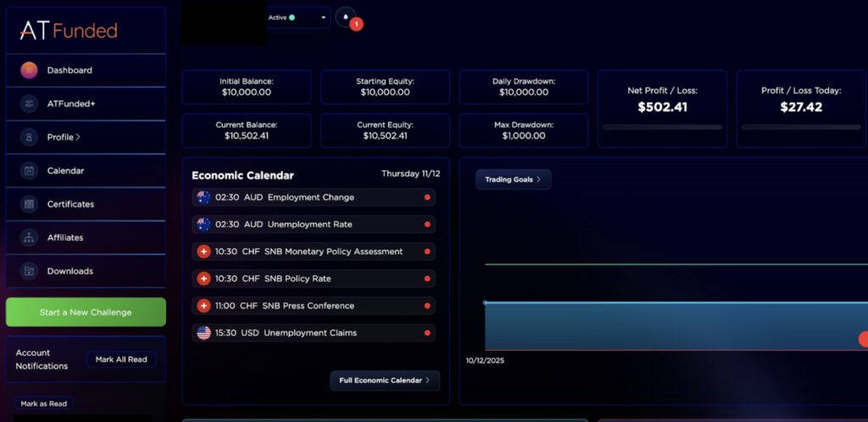Click the Economic Calendar heading
Screen dimensions: 868x422
[x=242, y=176]
